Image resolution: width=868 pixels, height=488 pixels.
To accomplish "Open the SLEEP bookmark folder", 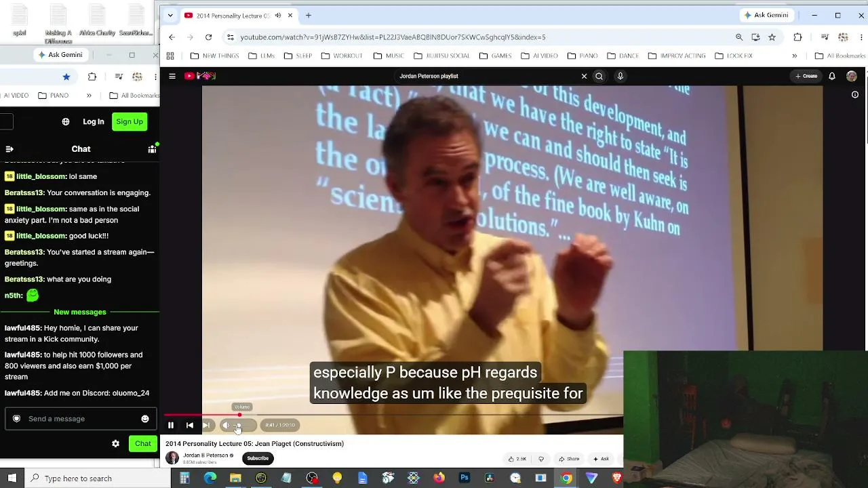I will click(298, 56).
